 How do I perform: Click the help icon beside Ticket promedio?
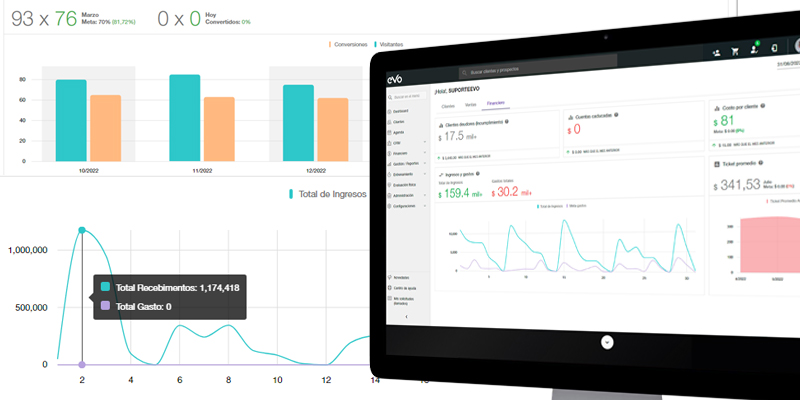(x=761, y=163)
